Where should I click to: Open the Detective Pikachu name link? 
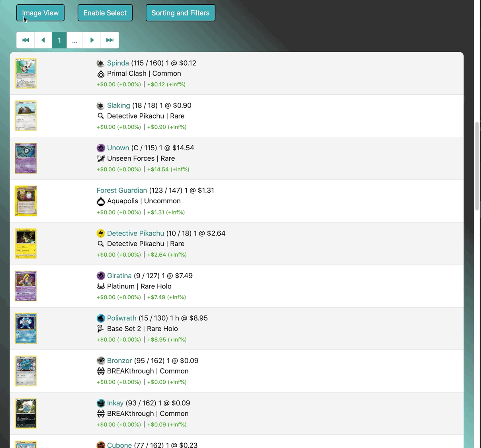[x=135, y=233]
